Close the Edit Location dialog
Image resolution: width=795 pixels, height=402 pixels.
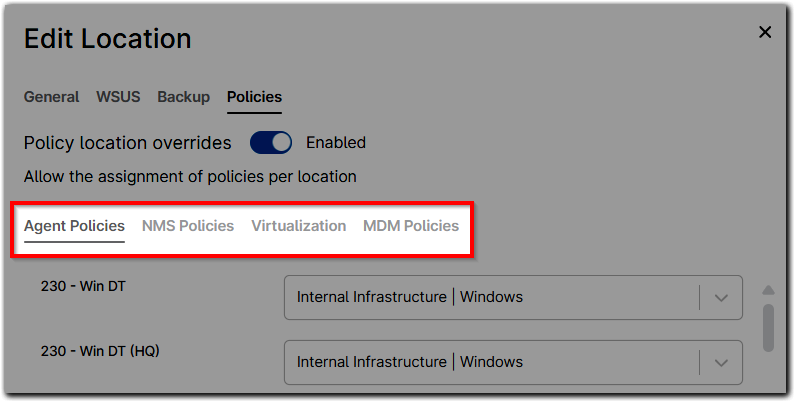(765, 32)
